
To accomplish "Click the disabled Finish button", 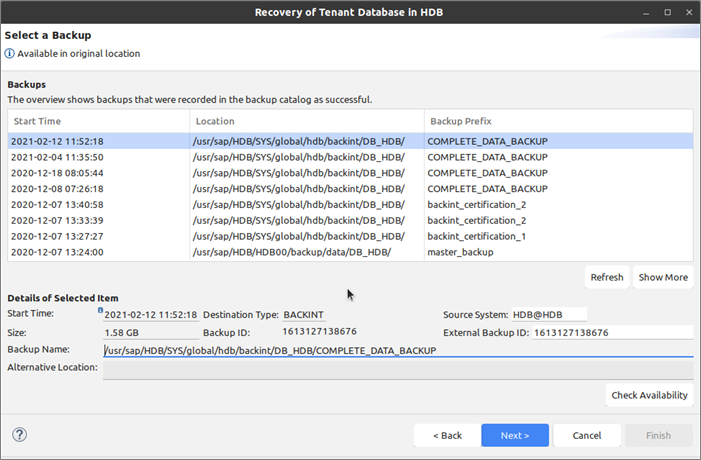I will (x=659, y=435).
